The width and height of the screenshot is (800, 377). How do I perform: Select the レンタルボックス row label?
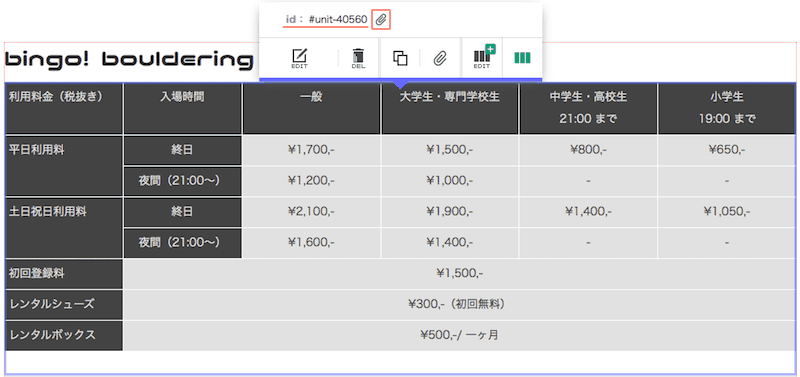[64, 336]
